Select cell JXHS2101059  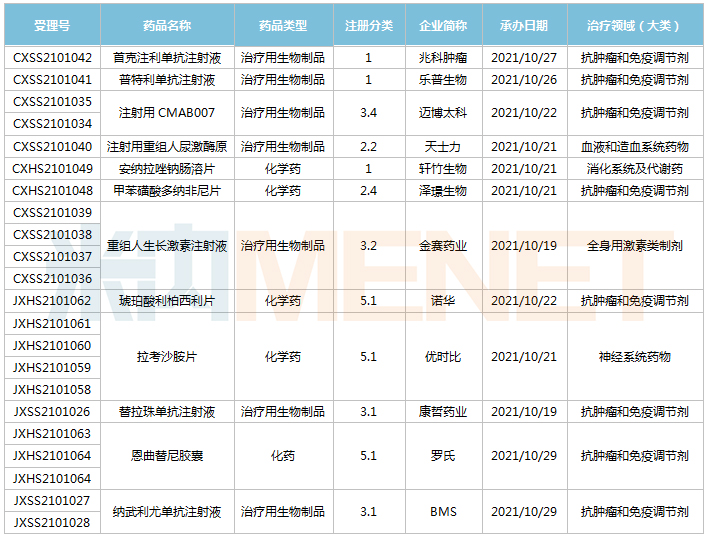(52, 368)
